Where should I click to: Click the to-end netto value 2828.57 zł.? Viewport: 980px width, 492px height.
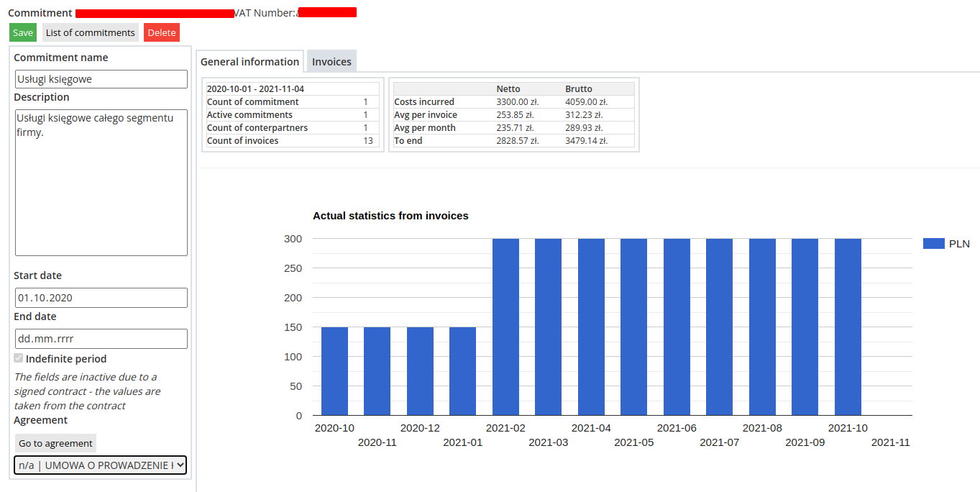pyautogui.click(x=518, y=141)
